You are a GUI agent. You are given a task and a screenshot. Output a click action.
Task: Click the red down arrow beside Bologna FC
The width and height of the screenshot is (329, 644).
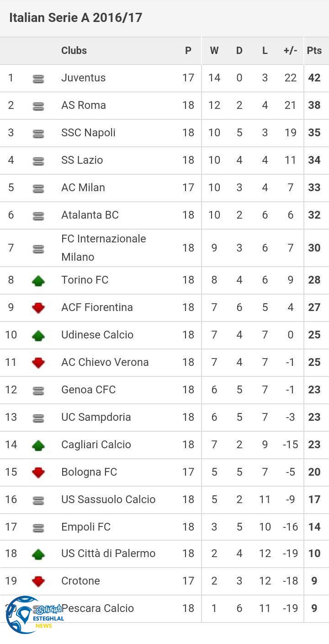[38, 472]
